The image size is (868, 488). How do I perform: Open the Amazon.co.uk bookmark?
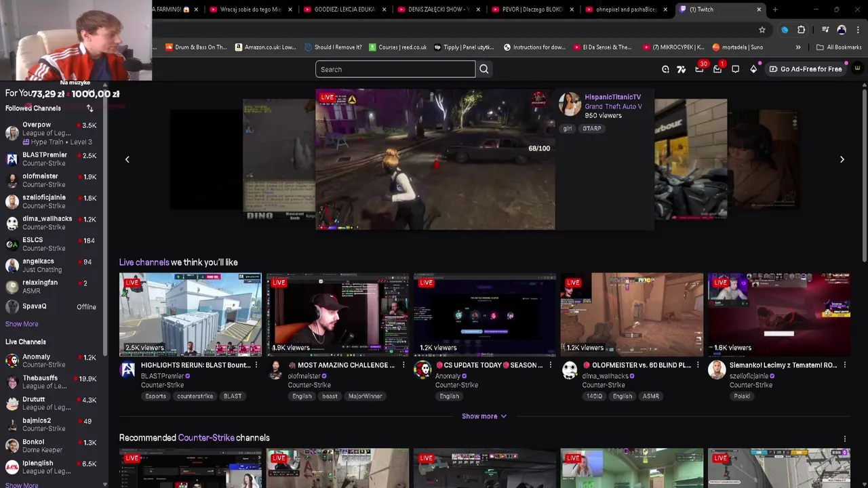266,47
